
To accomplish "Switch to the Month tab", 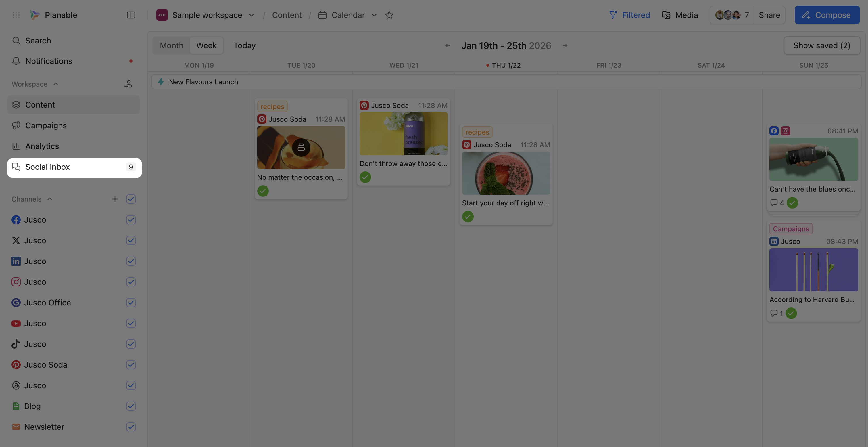I will tap(171, 45).
